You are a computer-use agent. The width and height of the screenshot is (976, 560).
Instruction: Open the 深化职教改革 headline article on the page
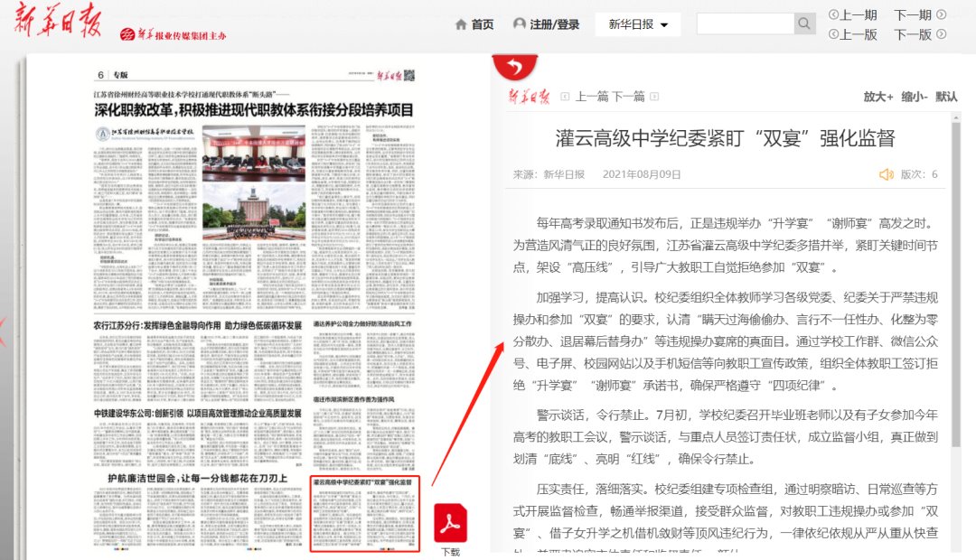254,110
